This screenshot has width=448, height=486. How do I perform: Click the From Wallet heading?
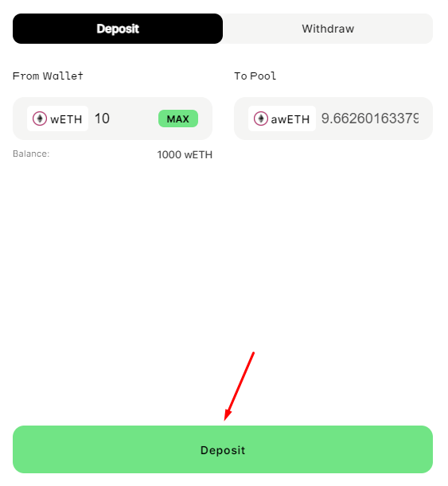point(48,76)
